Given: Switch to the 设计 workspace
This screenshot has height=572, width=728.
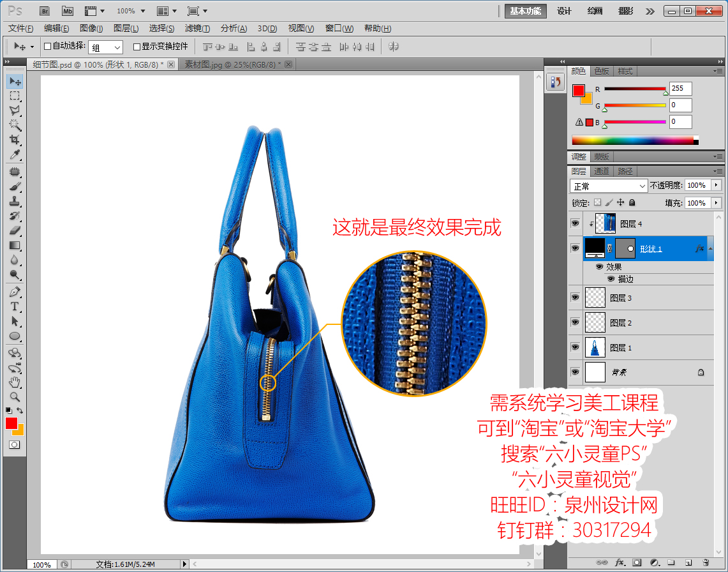Looking at the screenshot, I should click(x=564, y=11).
